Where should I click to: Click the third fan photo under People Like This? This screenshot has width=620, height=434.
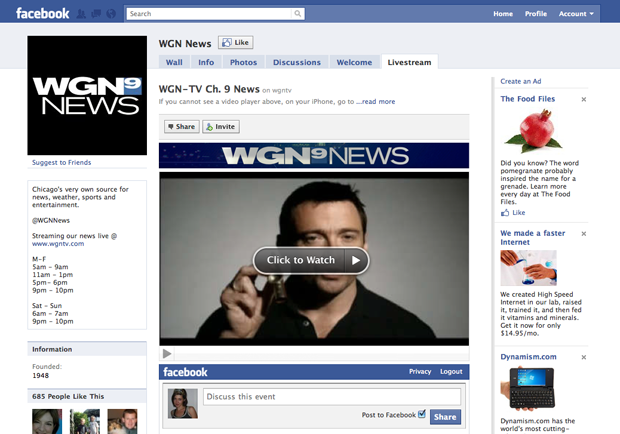(123, 421)
